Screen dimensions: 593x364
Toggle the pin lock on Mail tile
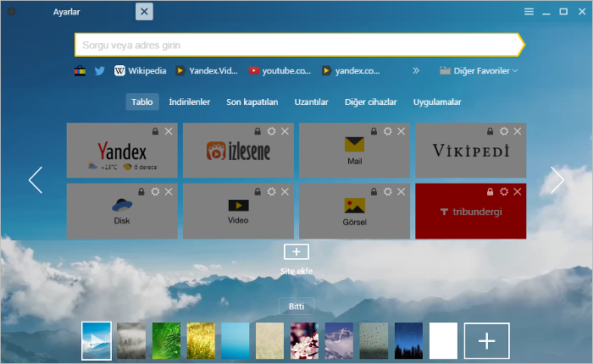pos(374,131)
